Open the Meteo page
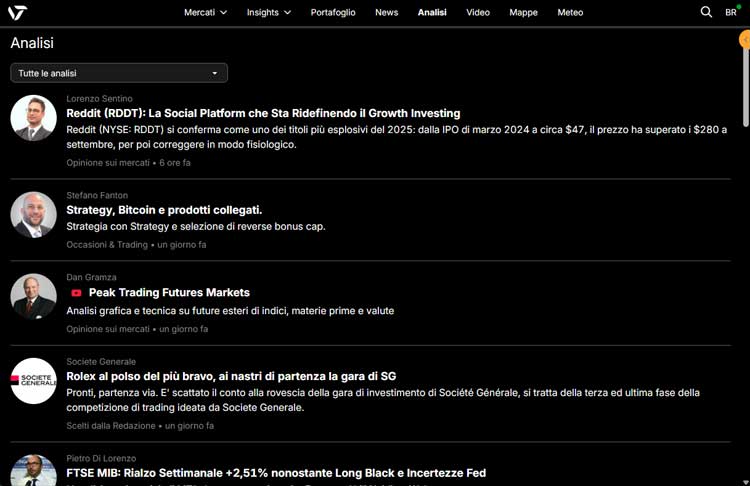The width and height of the screenshot is (750, 486). click(570, 12)
